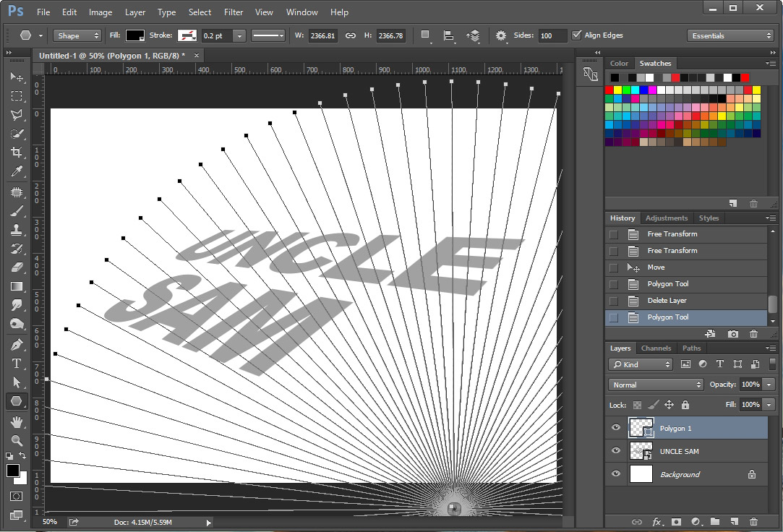
Task: Select the Type tool
Action: pos(17,364)
